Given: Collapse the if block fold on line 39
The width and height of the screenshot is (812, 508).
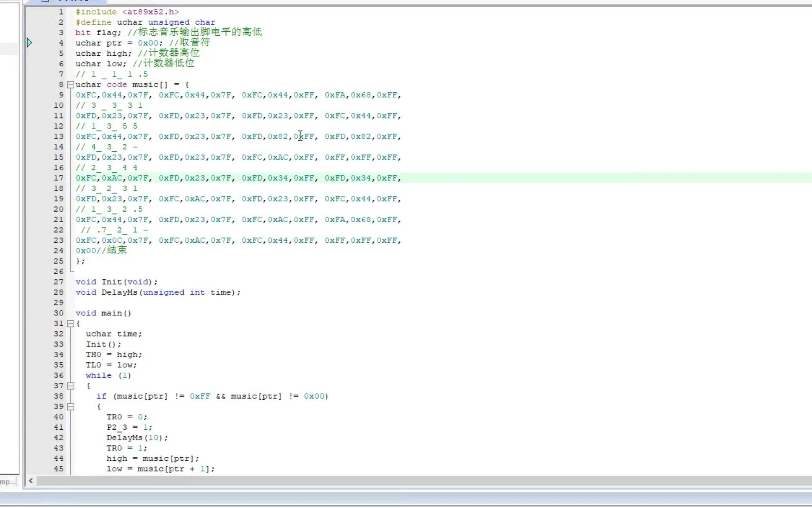Looking at the screenshot, I should 70,407.
